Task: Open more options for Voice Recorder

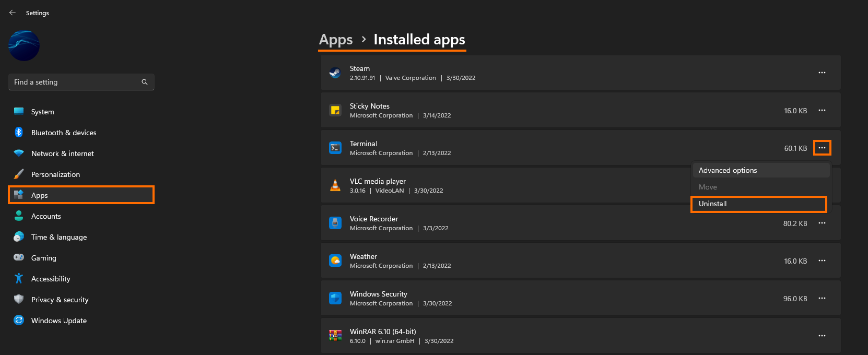Action: click(x=822, y=223)
